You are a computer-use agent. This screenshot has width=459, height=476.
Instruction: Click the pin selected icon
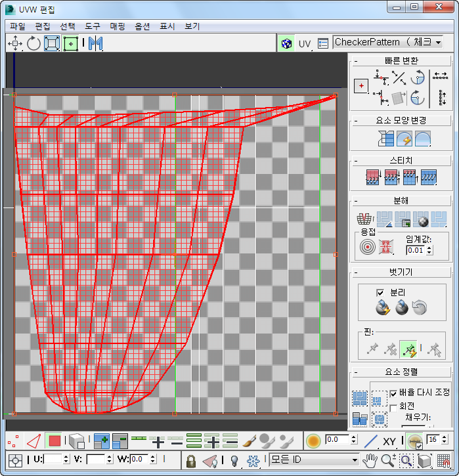pos(372,349)
